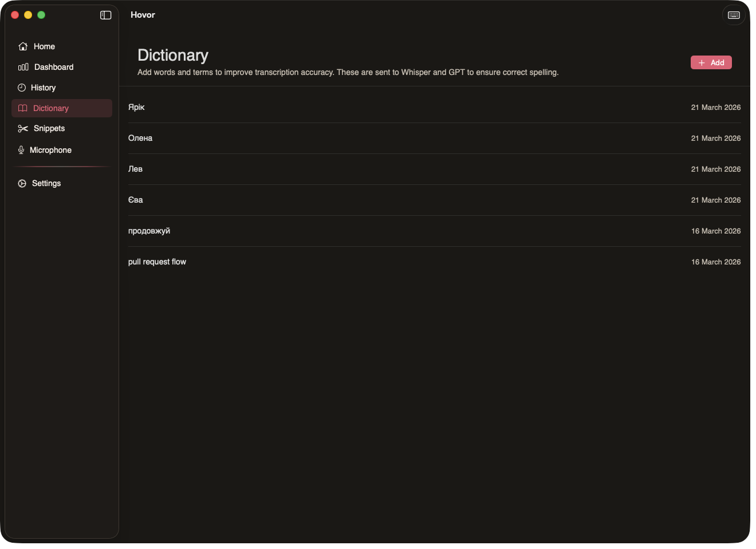Open Microphone settings via the mic icon
The width and height of the screenshot is (756, 549).
pos(21,149)
